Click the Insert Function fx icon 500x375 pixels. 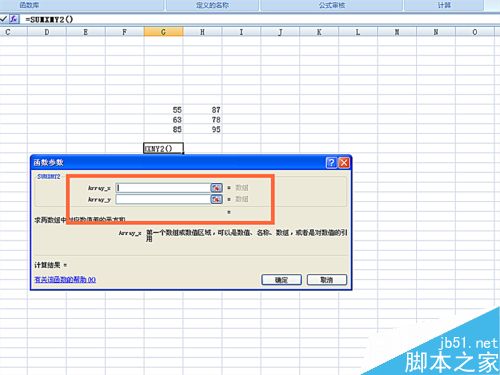click(x=14, y=19)
